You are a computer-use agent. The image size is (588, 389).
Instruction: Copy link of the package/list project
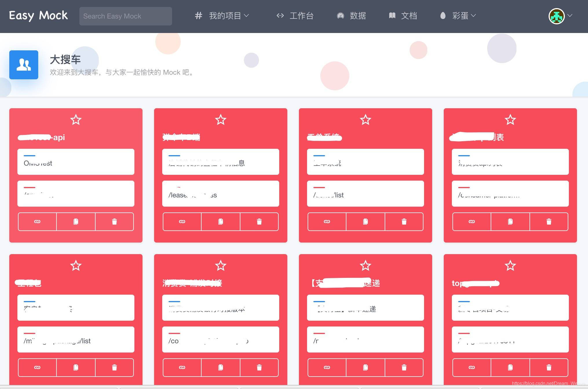[x=37, y=368]
